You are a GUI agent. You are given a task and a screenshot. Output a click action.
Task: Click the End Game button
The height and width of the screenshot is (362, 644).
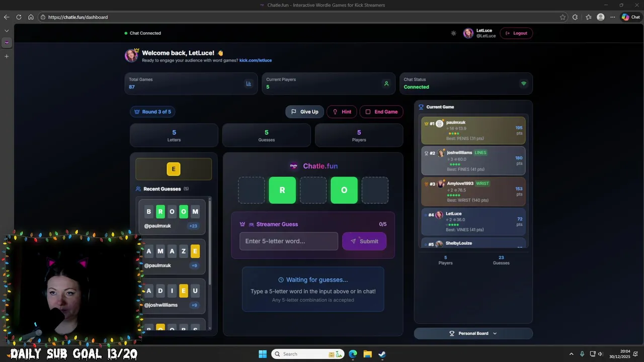[381, 112]
